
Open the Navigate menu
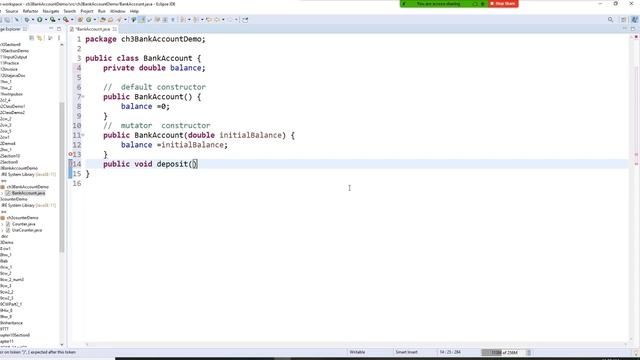tap(51, 11)
